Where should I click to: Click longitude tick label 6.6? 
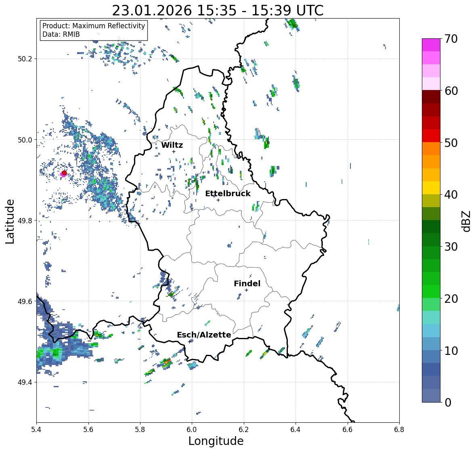(x=347, y=429)
